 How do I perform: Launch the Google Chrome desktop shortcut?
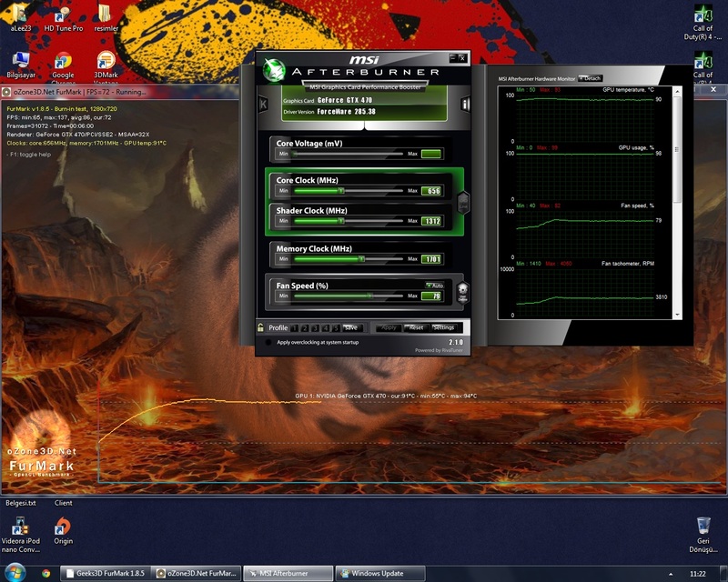tap(63, 68)
